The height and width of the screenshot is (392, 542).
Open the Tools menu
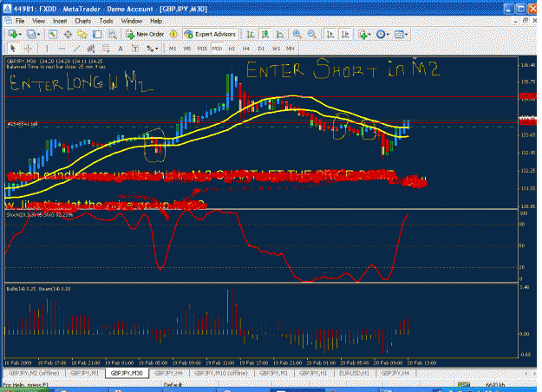click(x=106, y=21)
